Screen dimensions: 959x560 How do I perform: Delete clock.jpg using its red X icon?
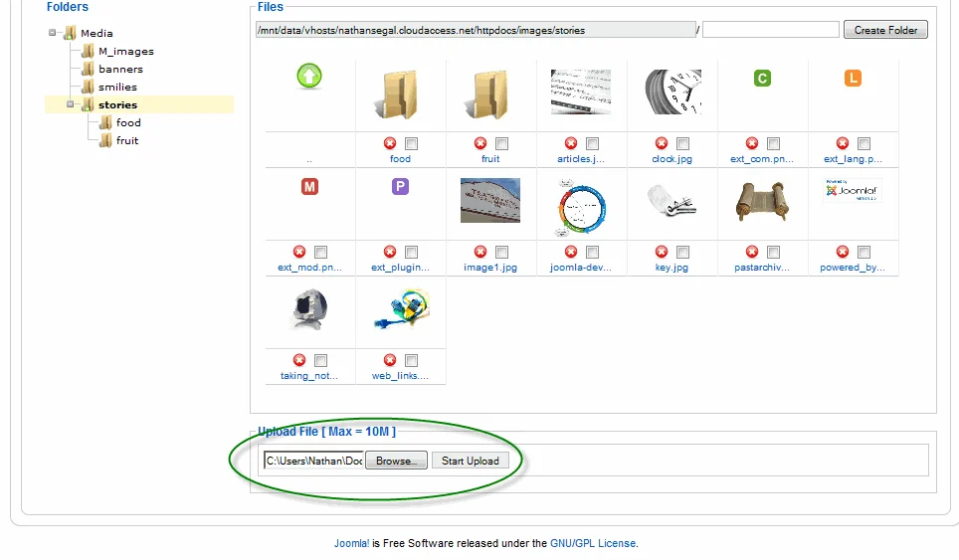pyautogui.click(x=662, y=143)
